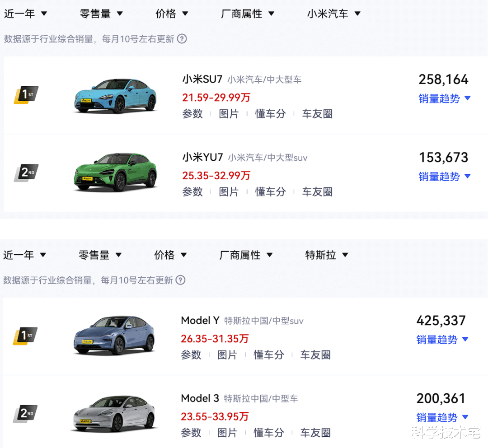
Task: Open 车友圈 for 小米SU7
Action: click(317, 114)
